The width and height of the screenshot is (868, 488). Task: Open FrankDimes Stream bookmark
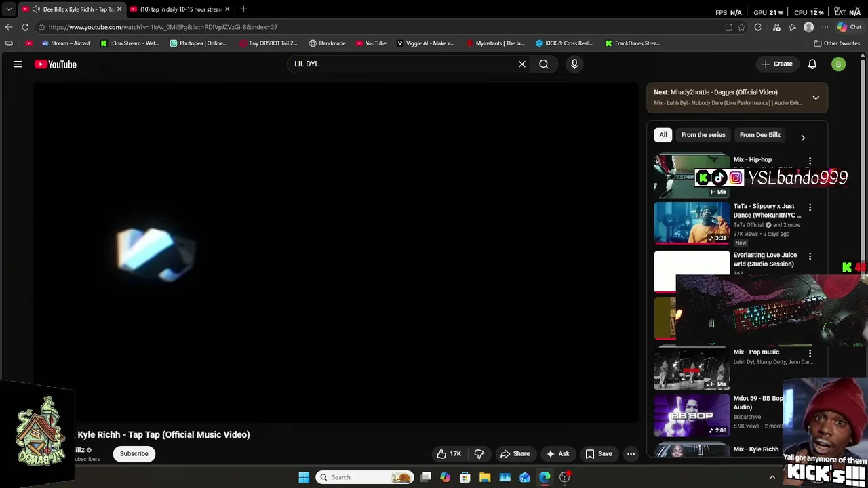click(633, 43)
